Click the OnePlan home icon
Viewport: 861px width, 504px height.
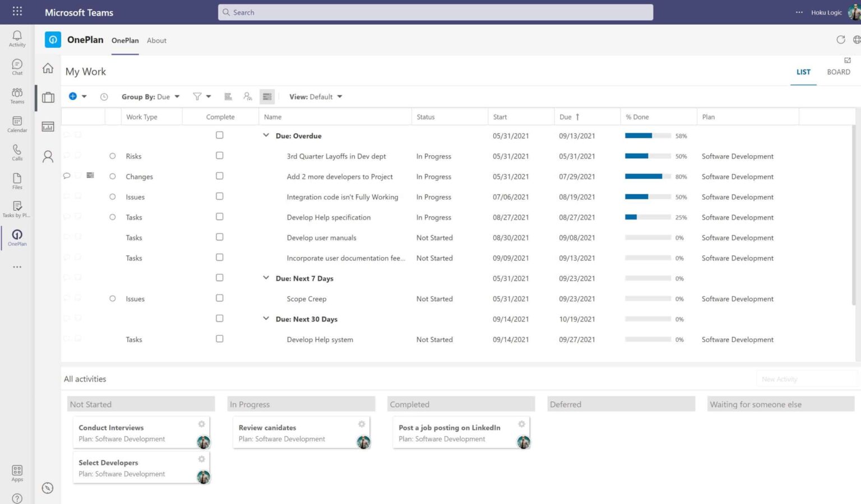(x=48, y=68)
